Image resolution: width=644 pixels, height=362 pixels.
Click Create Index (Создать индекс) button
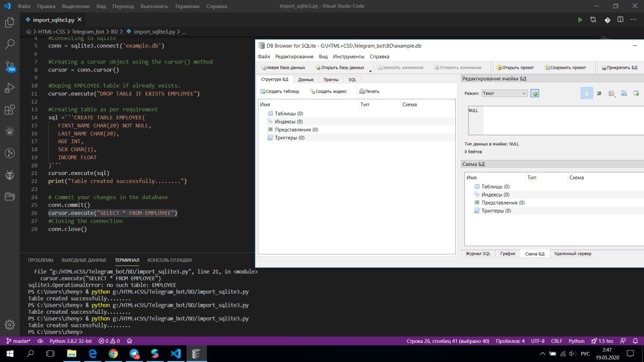328,92
